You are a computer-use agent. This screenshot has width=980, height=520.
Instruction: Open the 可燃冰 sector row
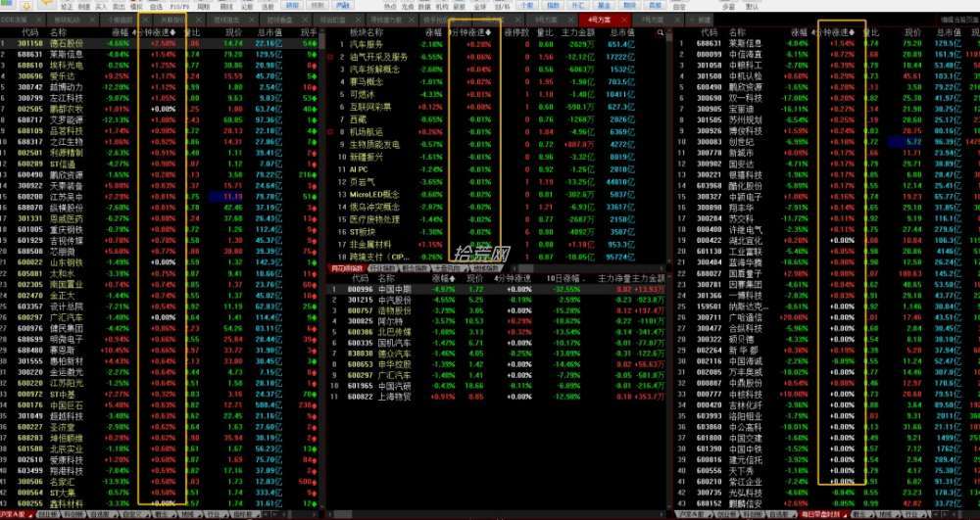497,94
